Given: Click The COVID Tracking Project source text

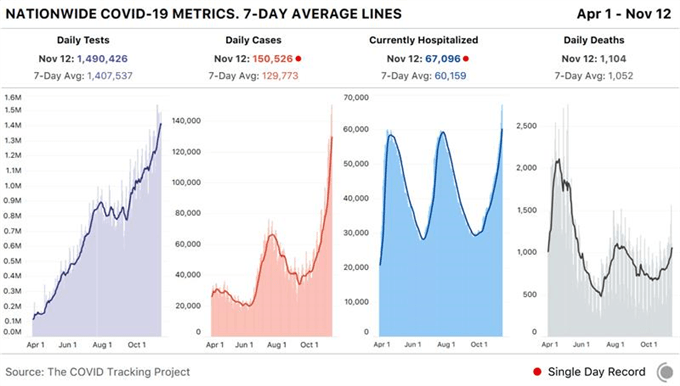Looking at the screenshot, I should (119, 372).
